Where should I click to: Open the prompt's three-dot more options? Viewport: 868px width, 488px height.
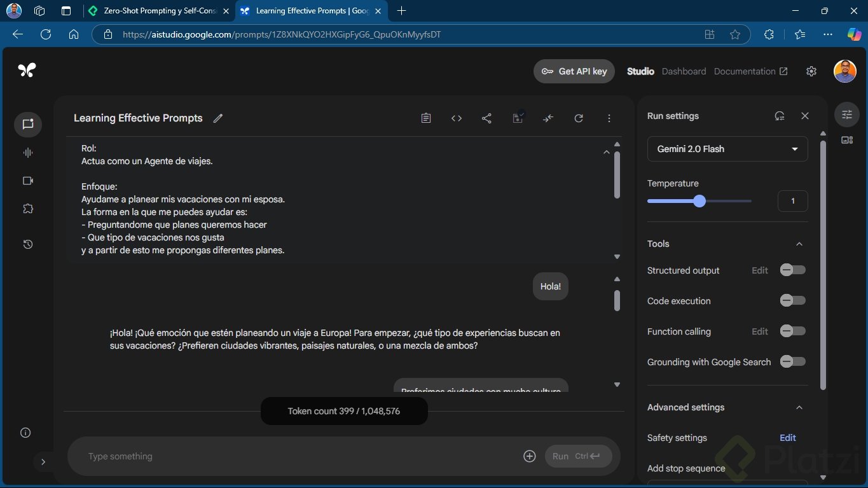point(609,118)
